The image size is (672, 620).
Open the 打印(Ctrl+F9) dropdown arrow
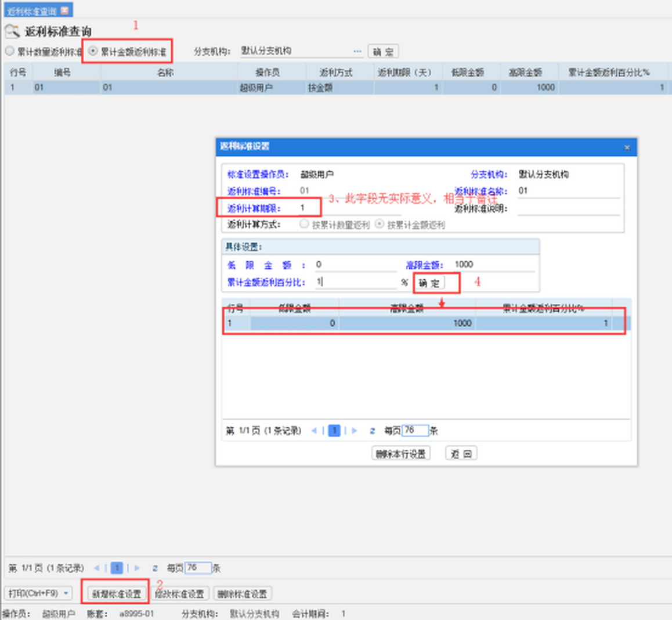66,593
